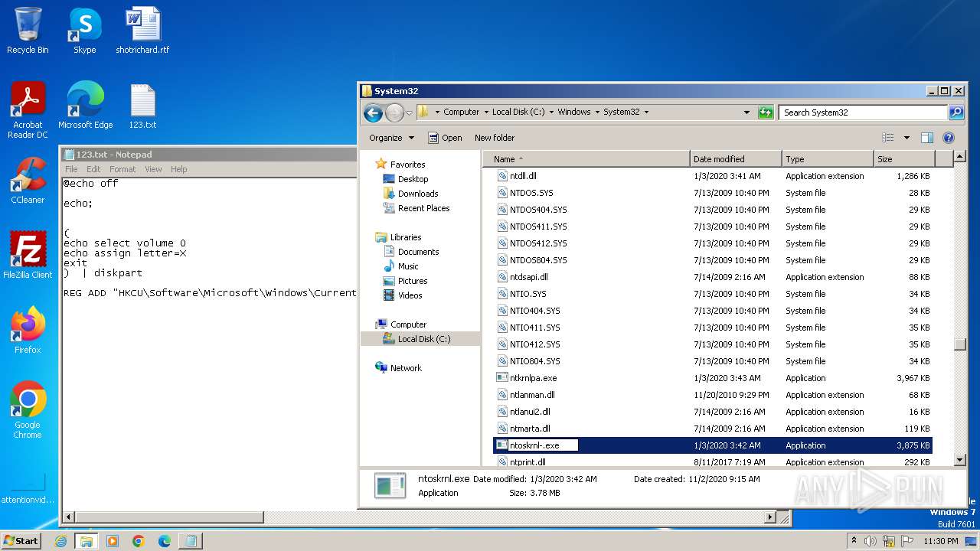
Task: Toggle the preview pane button
Action: point(927,138)
